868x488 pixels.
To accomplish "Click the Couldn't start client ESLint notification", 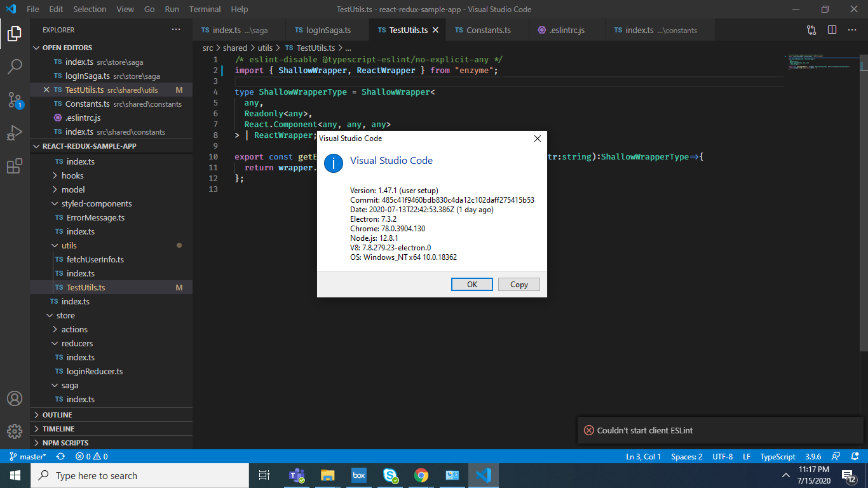I will tap(720, 430).
